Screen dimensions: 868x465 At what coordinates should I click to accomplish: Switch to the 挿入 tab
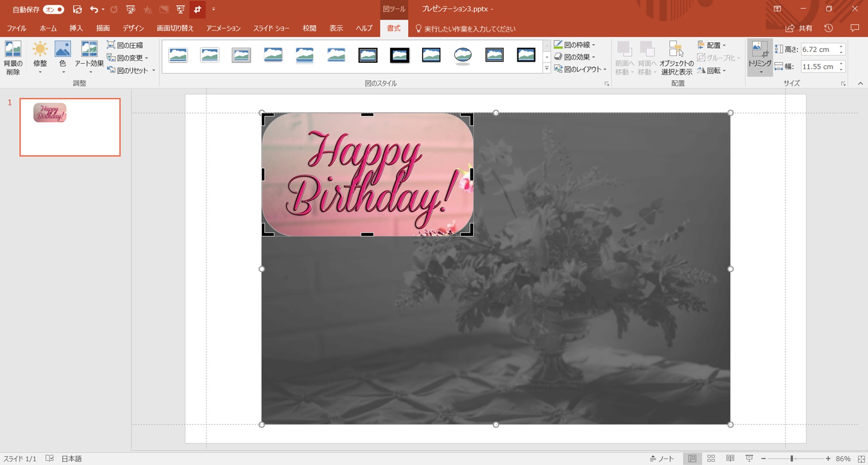coord(76,28)
